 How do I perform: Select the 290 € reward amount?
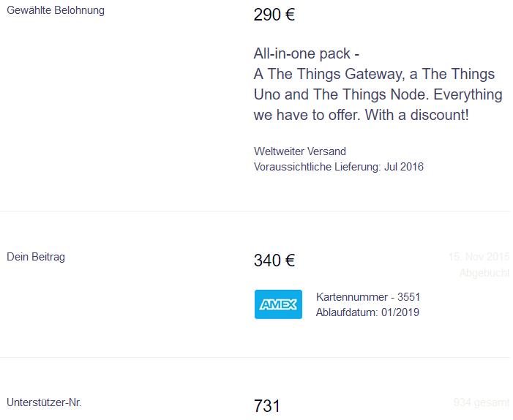(274, 15)
